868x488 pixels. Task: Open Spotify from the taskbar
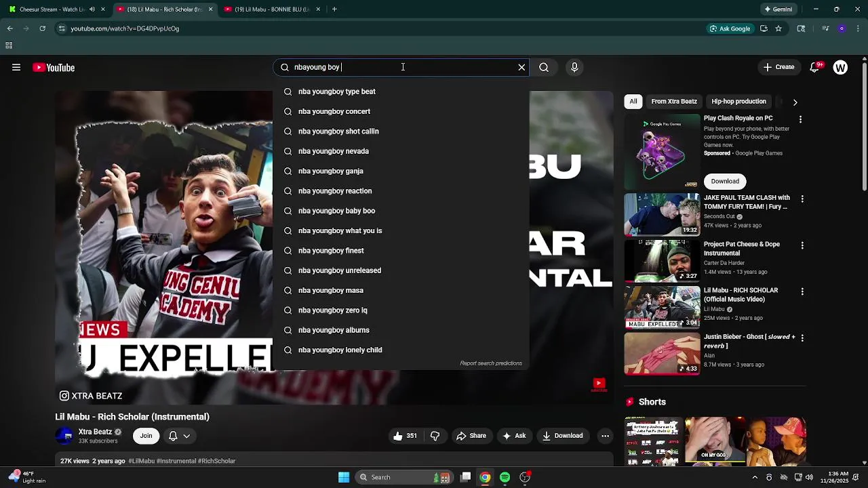point(505,477)
